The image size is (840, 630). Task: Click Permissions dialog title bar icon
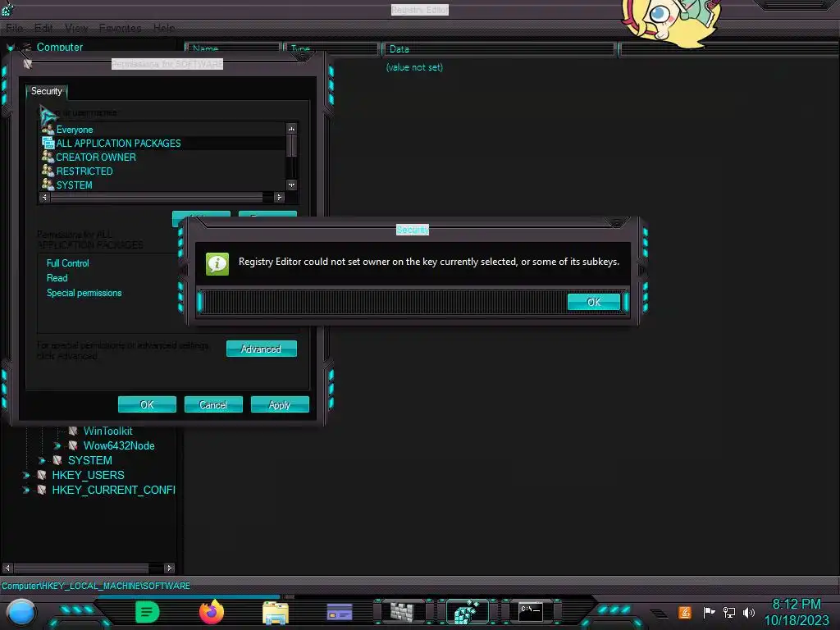pyautogui.click(x=28, y=64)
